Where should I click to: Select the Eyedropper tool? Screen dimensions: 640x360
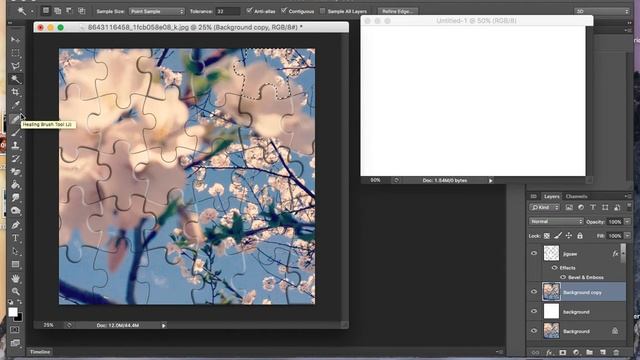[x=16, y=105]
